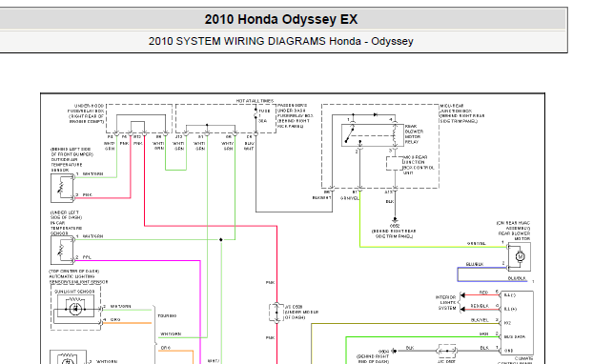Viewport: 593px width, 364px height.
Task: Click the J/C C508 junction connector symbol
Action: pyautogui.click(x=276, y=313)
